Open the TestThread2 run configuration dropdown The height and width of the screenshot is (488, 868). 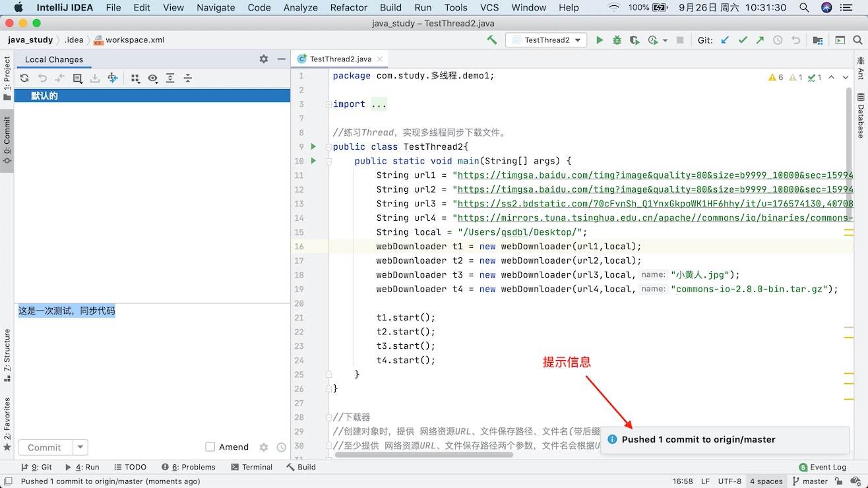tap(546, 40)
